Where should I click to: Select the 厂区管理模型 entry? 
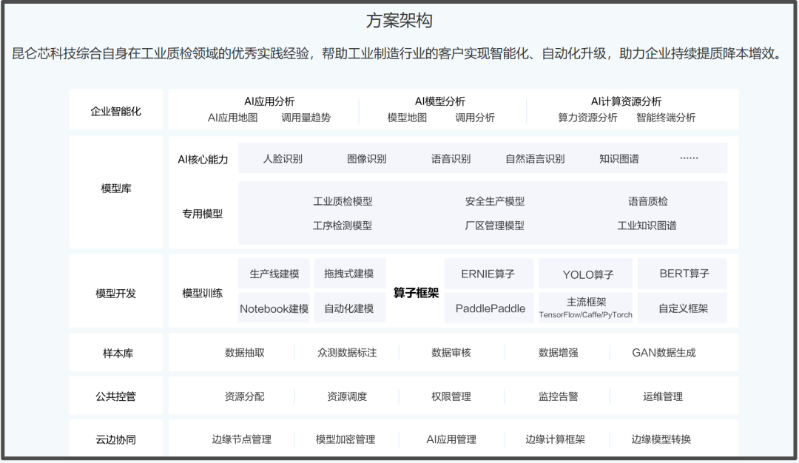494,226
